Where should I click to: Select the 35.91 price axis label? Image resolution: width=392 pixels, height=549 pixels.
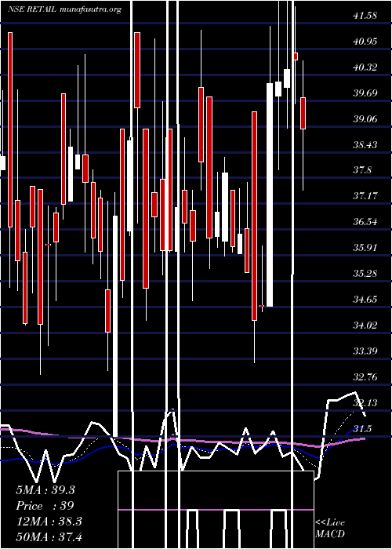pyautogui.click(x=365, y=248)
